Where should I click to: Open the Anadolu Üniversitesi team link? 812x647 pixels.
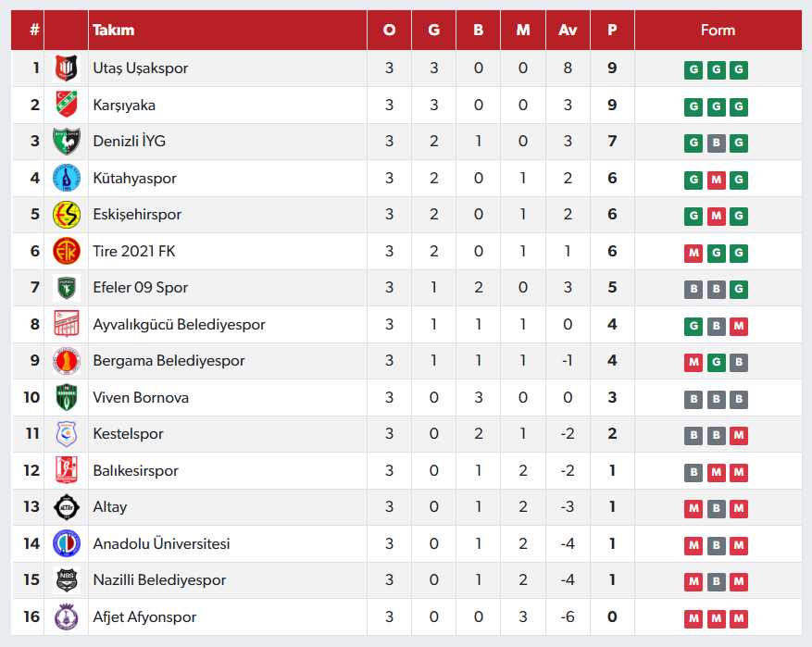coord(161,544)
